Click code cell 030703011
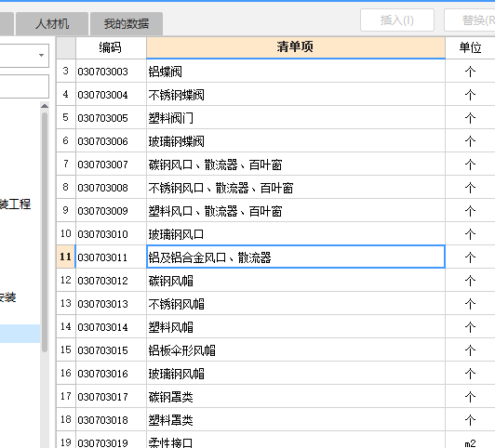 111,257
